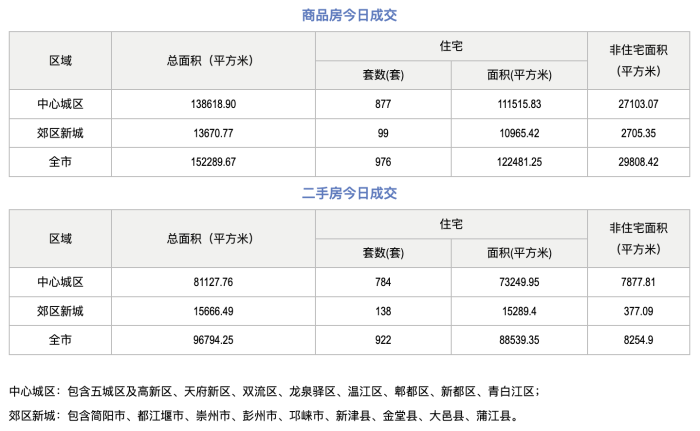Click the 27103.07 non-residential area value

[638, 104]
